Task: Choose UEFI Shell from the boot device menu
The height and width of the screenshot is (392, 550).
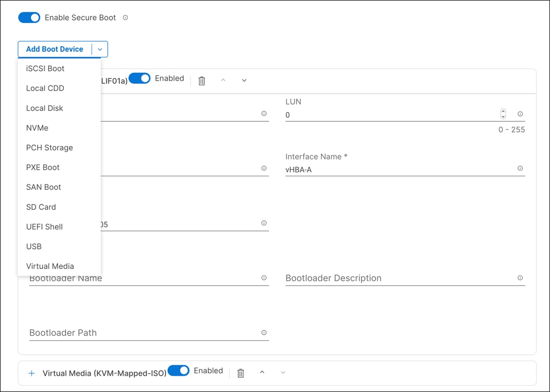Action: [44, 227]
